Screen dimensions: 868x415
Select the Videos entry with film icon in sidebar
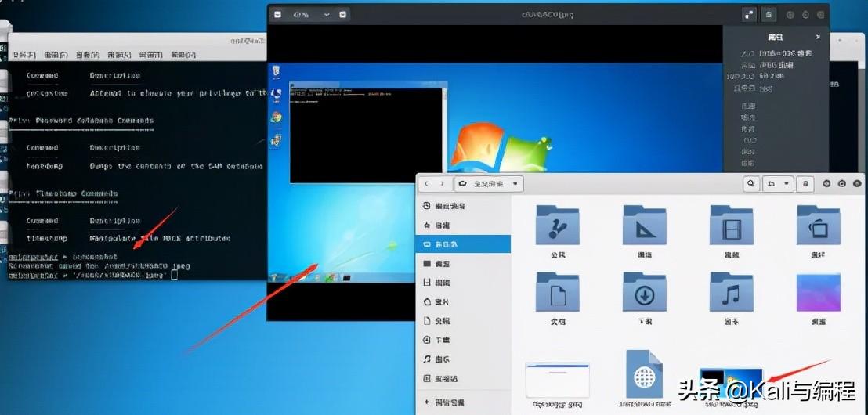point(463,283)
